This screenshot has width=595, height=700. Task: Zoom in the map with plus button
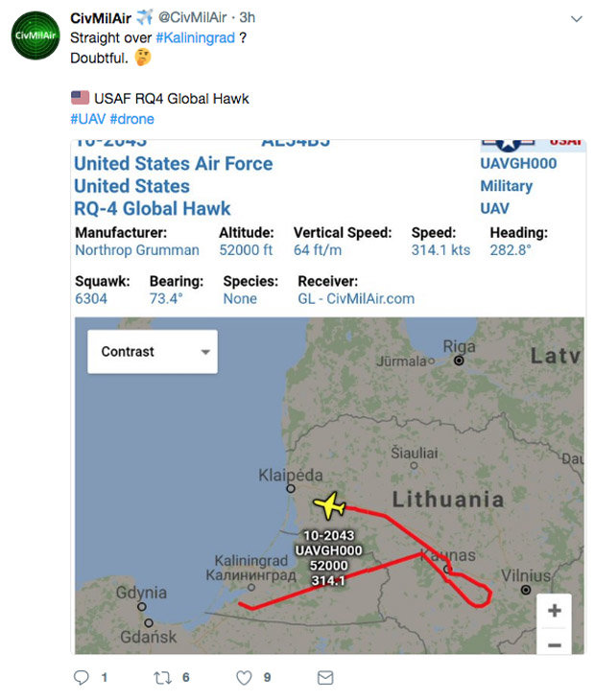(x=555, y=610)
